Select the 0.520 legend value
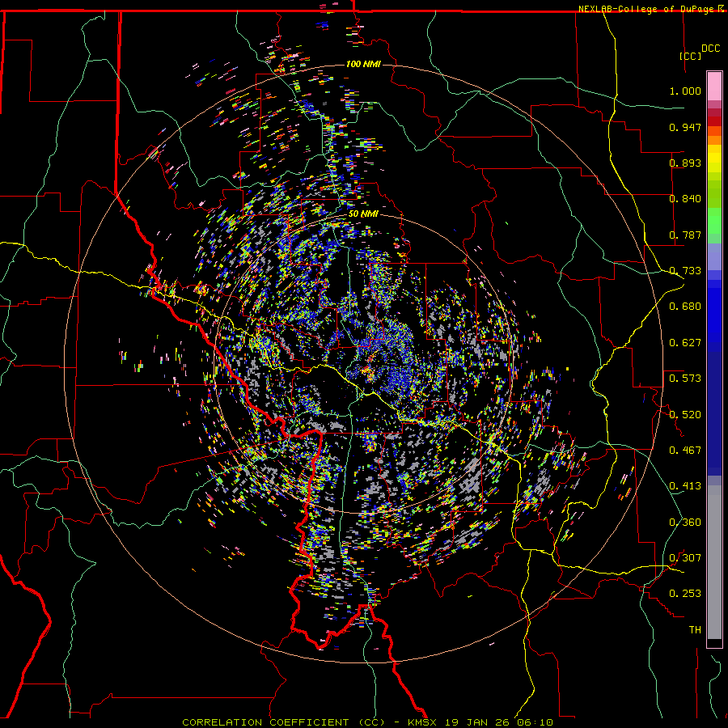 click(685, 414)
